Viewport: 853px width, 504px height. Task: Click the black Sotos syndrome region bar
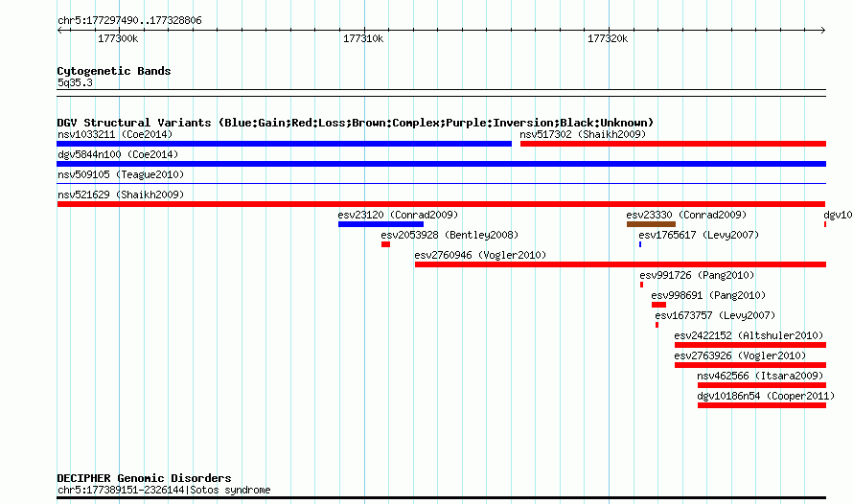click(x=441, y=498)
